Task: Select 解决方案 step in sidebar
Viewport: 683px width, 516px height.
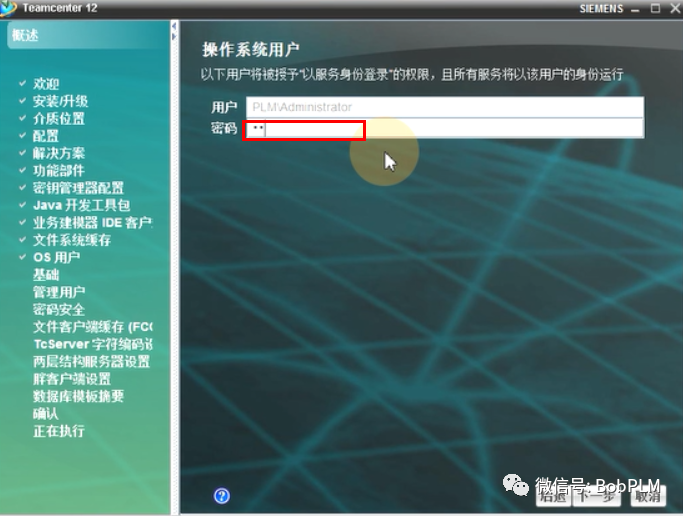Action: coord(59,153)
